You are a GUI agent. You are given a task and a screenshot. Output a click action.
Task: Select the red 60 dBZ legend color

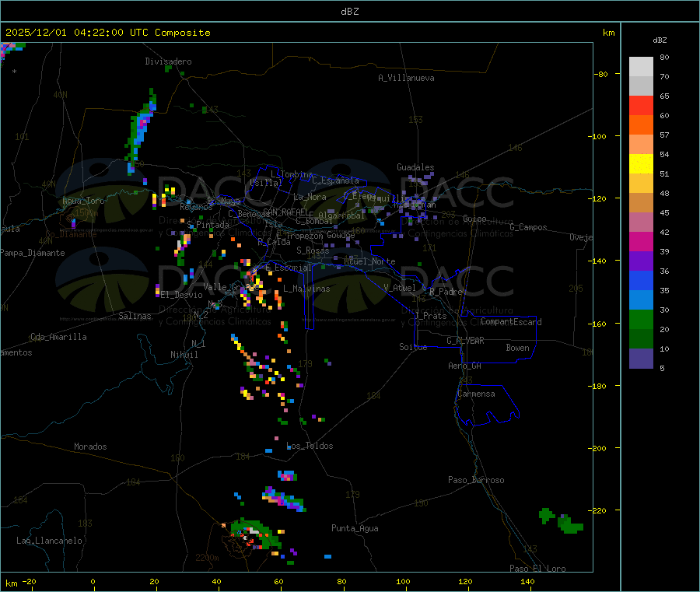(x=641, y=105)
